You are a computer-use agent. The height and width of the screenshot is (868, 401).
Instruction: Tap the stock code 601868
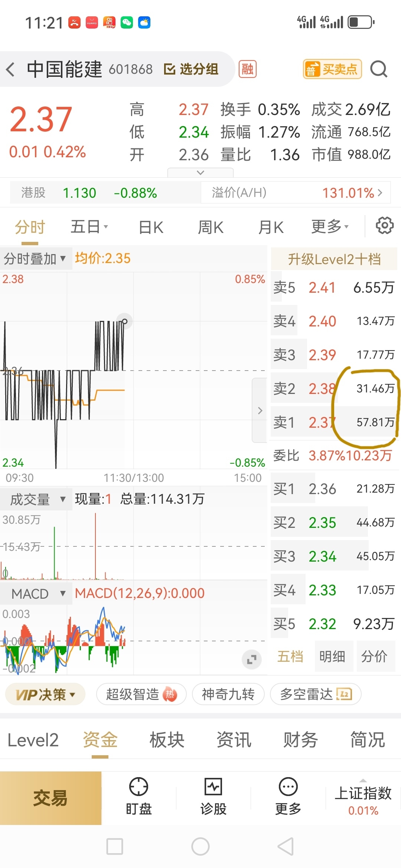tap(131, 69)
